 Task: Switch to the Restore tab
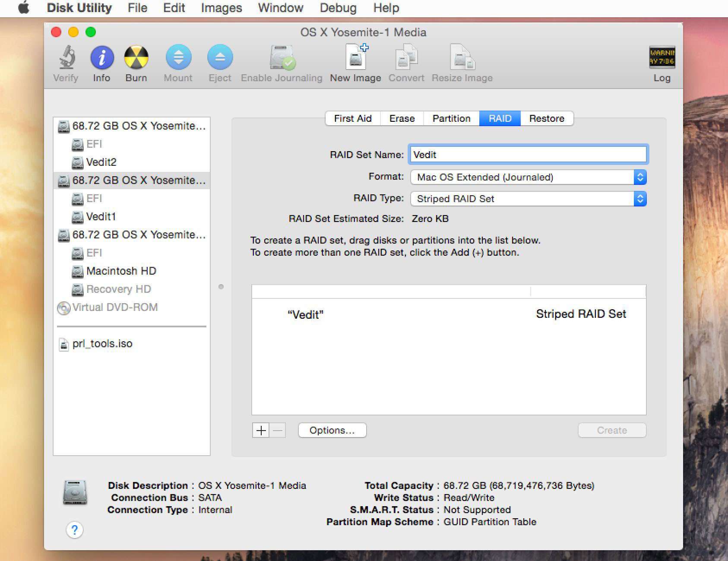(547, 118)
